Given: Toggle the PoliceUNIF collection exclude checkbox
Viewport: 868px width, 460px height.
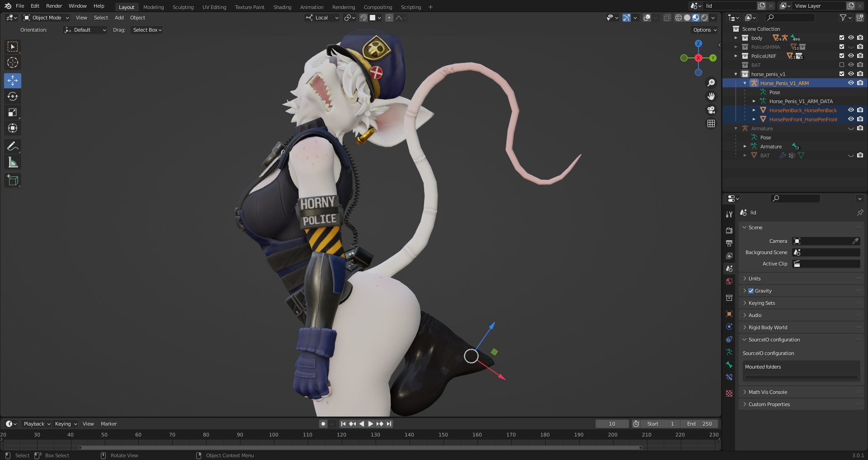Looking at the screenshot, I should point(842,56).
